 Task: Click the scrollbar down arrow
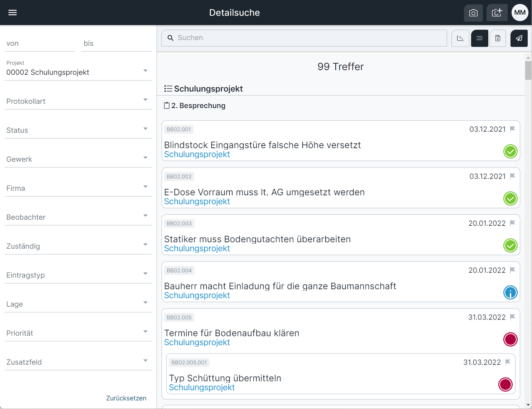click(528, 405)
